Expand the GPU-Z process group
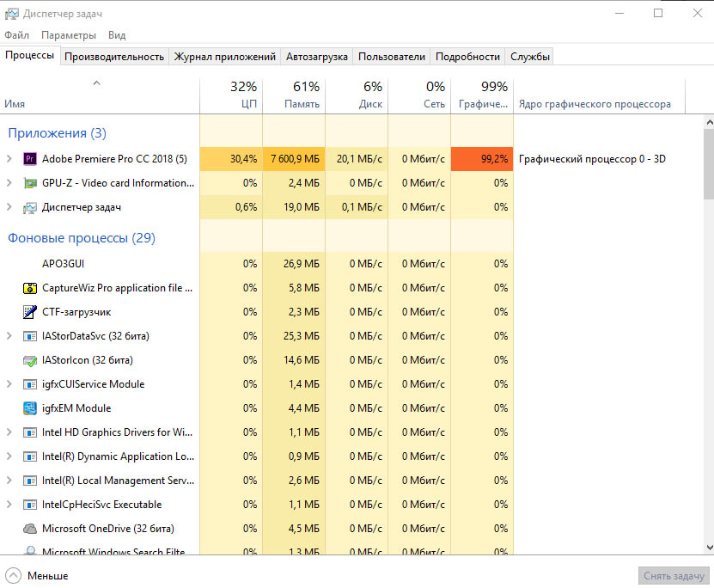 point(9,182)
